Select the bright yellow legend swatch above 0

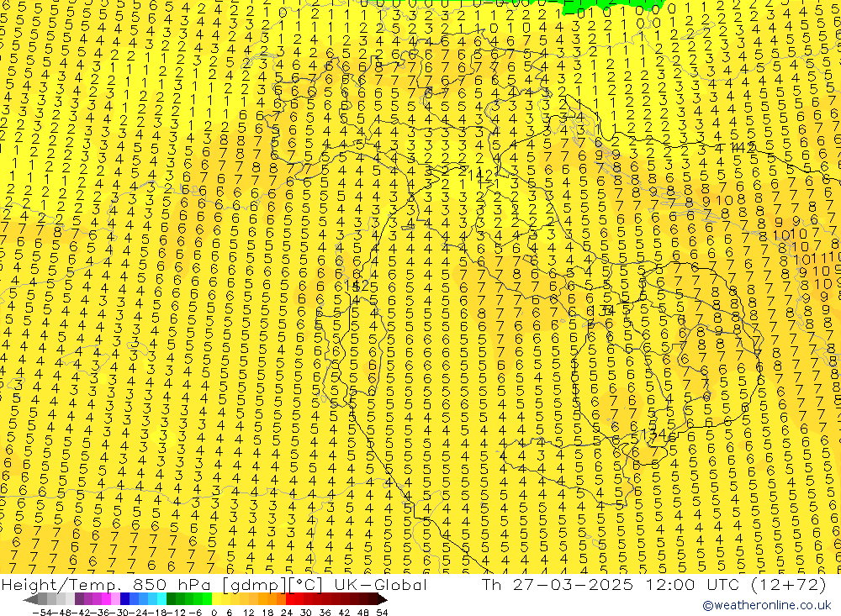click(216, 599)
